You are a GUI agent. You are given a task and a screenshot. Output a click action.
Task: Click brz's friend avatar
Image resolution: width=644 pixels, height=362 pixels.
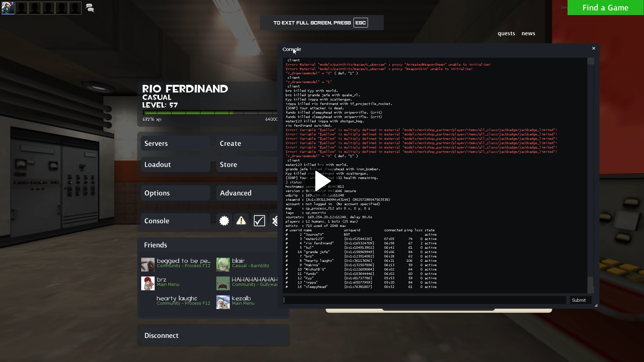pyautogui.click(x=148, y=283)
